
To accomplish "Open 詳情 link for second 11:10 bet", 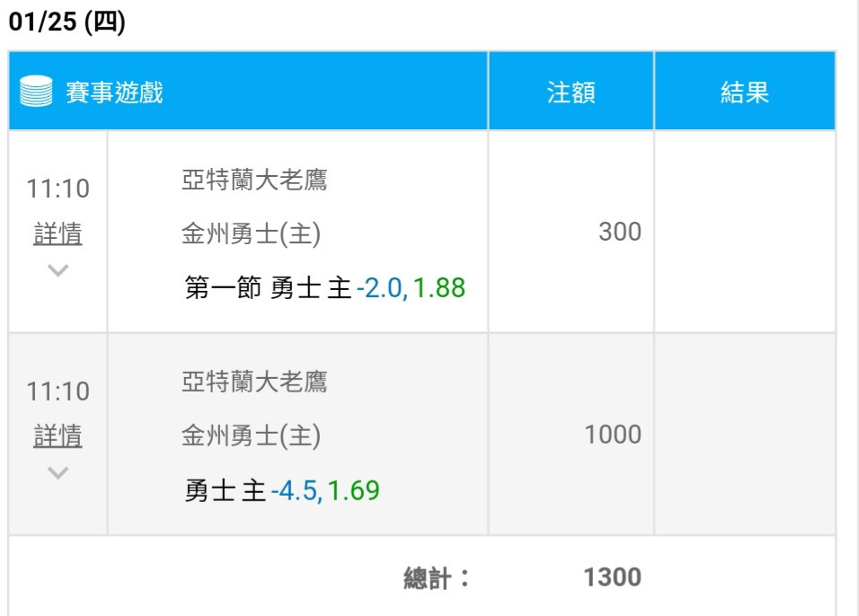I will click(58, 436).
